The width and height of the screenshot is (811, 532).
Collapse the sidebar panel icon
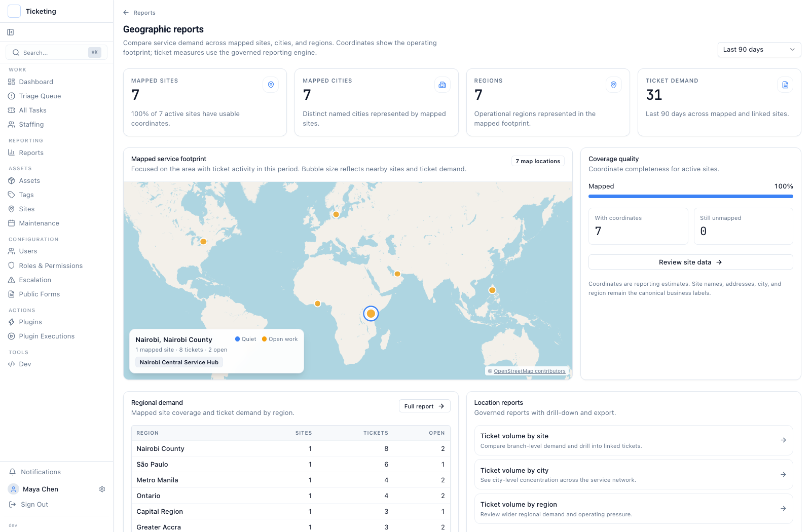[11, 32]
